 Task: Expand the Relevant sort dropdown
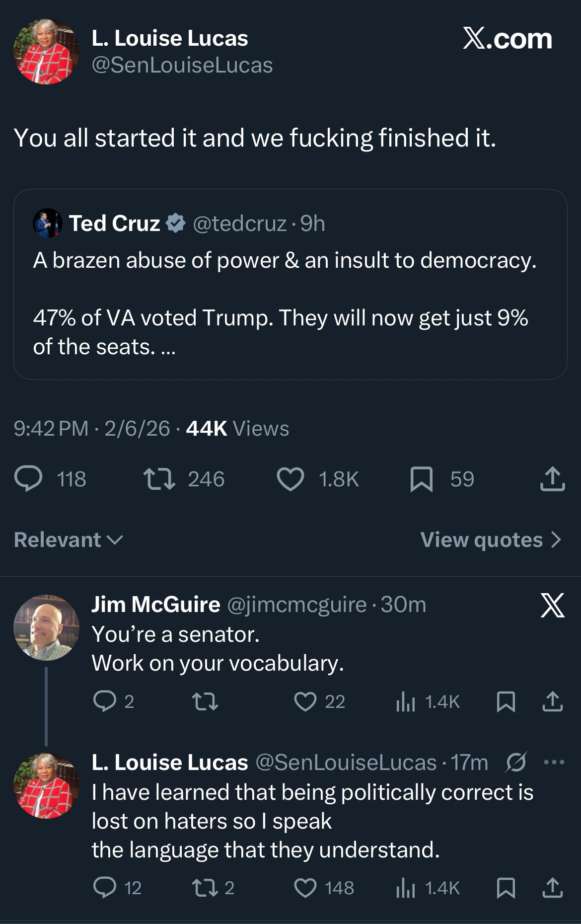click(x=69, y=540)
